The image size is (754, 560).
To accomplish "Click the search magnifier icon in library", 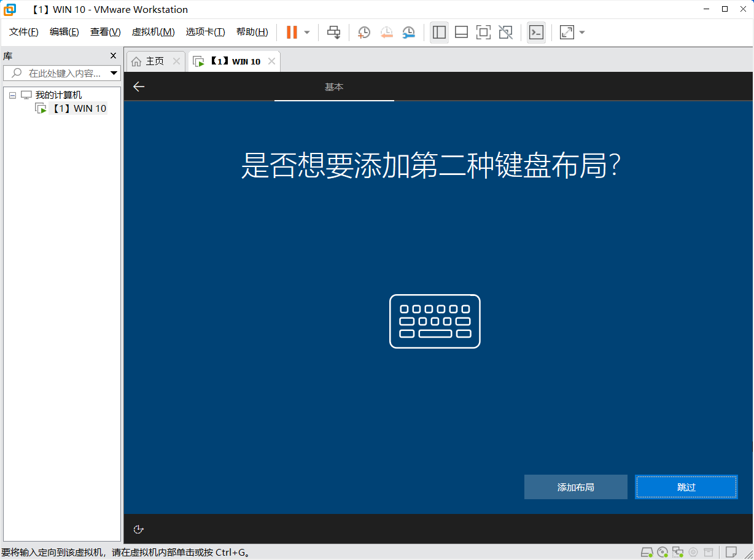I will pyautogui.click(x=17, y=73).
